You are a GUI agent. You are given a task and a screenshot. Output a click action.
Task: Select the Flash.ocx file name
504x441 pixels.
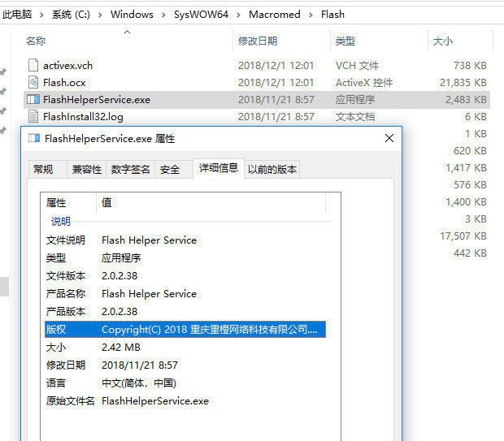pos(64,83)
